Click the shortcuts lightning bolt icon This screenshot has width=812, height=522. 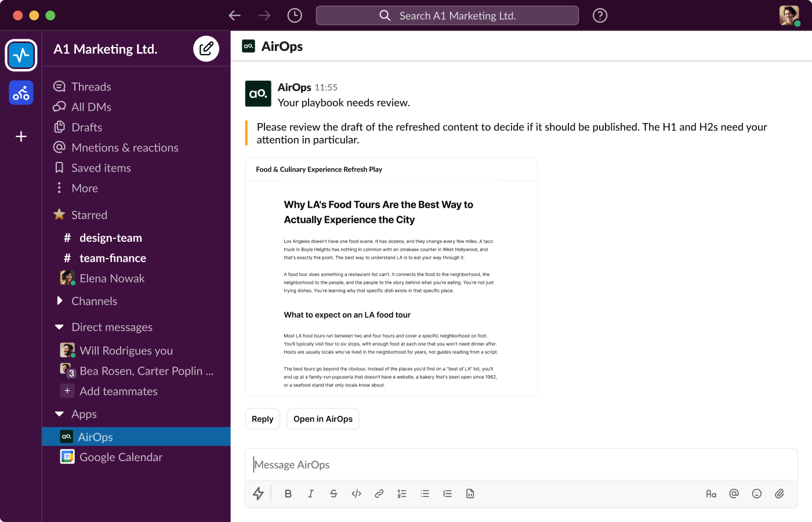pos(258,494)
